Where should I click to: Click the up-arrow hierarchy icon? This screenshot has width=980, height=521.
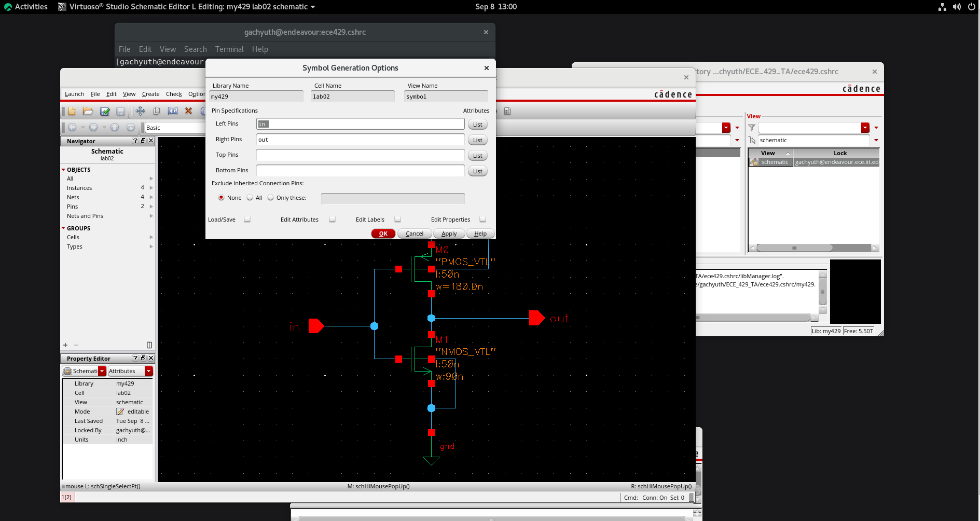[115, 127]
